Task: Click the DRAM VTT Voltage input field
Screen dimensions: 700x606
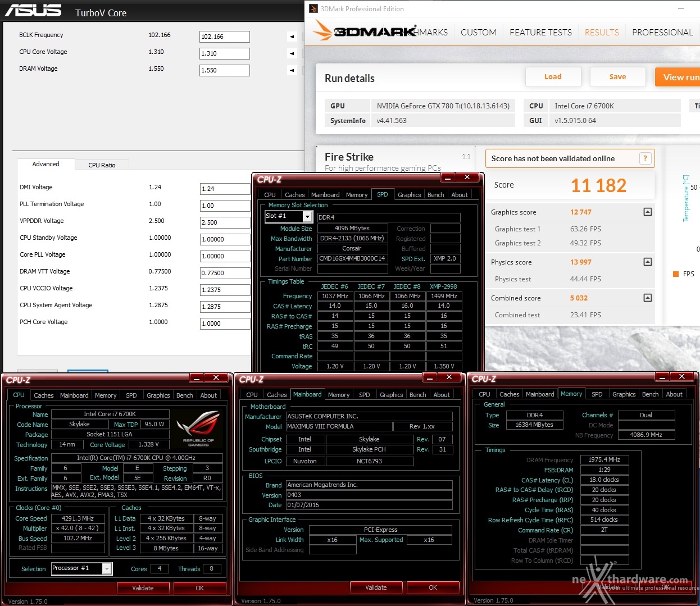Action: tap(225, 273)
